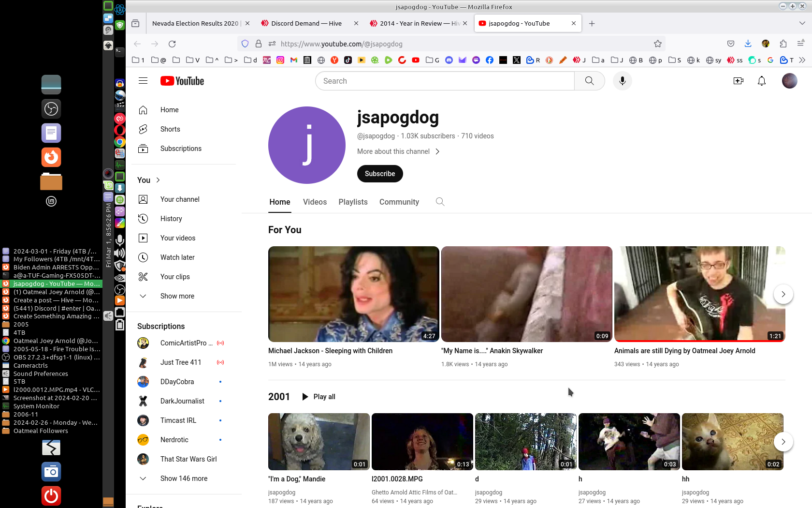Open the notifications bell
812x508 pixels.
click(762, 81)
